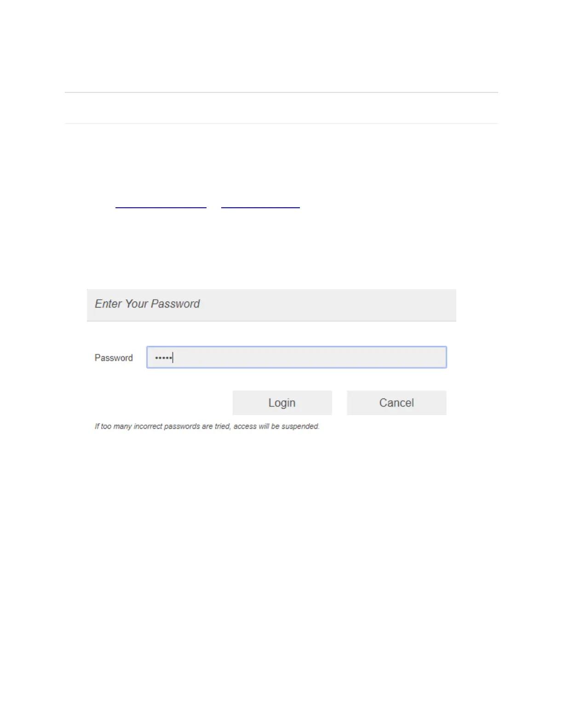Choose Login to sign in
This screenshot has width=563, height=728.
282,403
